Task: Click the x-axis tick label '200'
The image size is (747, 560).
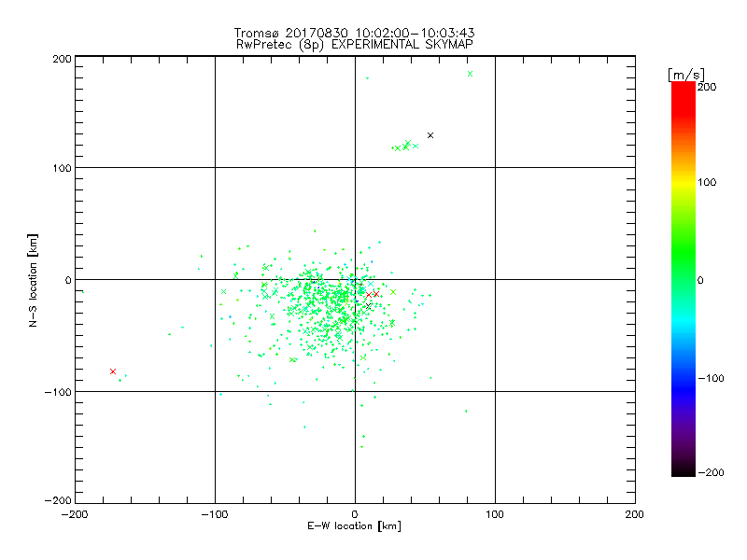Action: [635, 514]
